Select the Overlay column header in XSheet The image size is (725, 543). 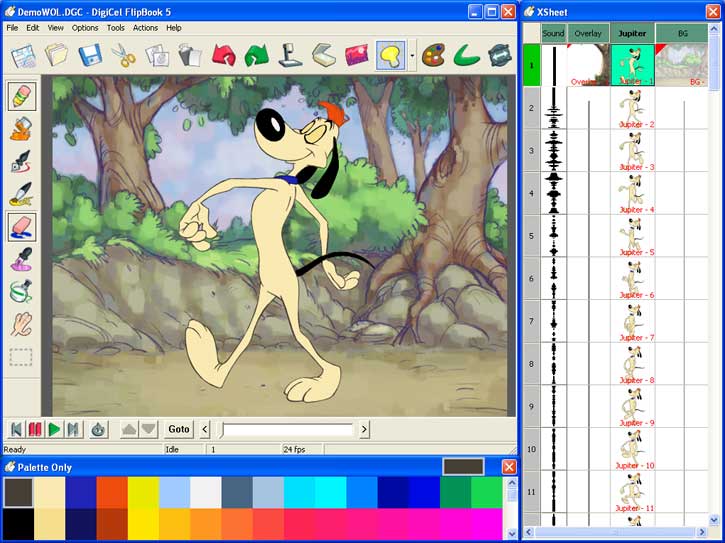[x=588, y=33]
